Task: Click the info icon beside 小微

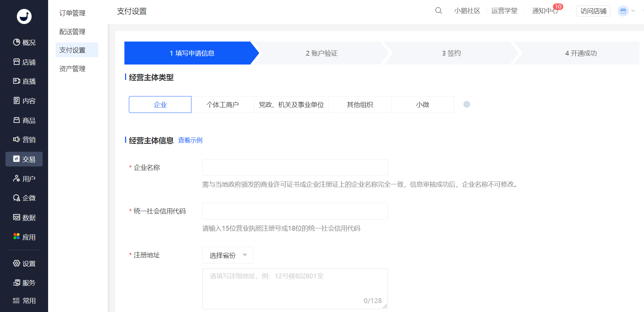Action: tap(467, 104)
